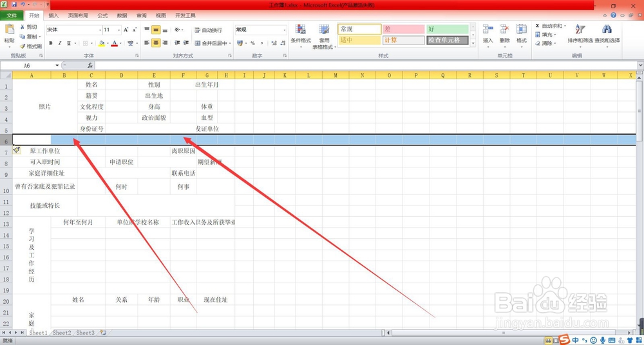
Task: Click Merge and Center (合并后居中)
Action: pyautogui.click(x=211, y=43)
